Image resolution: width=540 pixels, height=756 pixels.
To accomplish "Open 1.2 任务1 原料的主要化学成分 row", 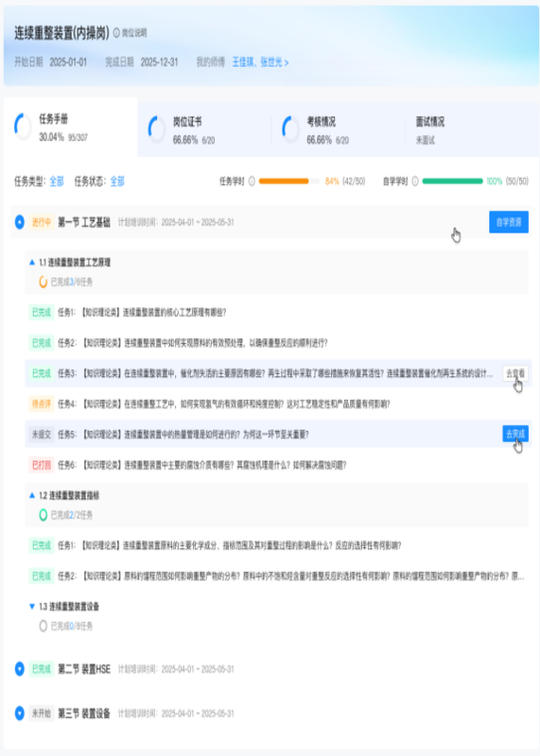I will pyautogui.click(x=278, y=545).
